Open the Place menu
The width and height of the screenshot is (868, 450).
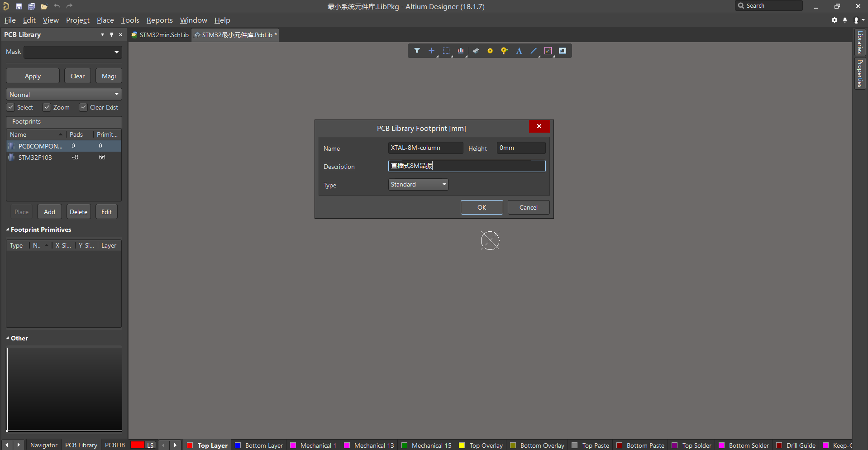click(105, 20)
